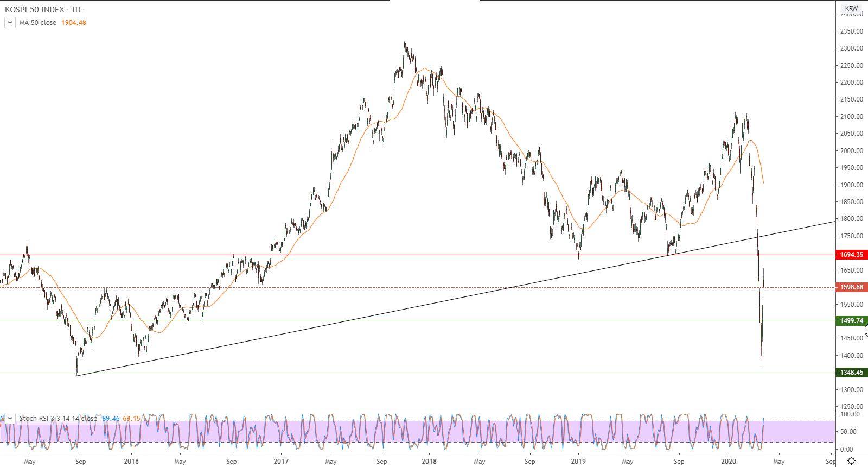
Task: Click the 50.00 Stoch RSI scale label
Action: (x=848, y=432)
